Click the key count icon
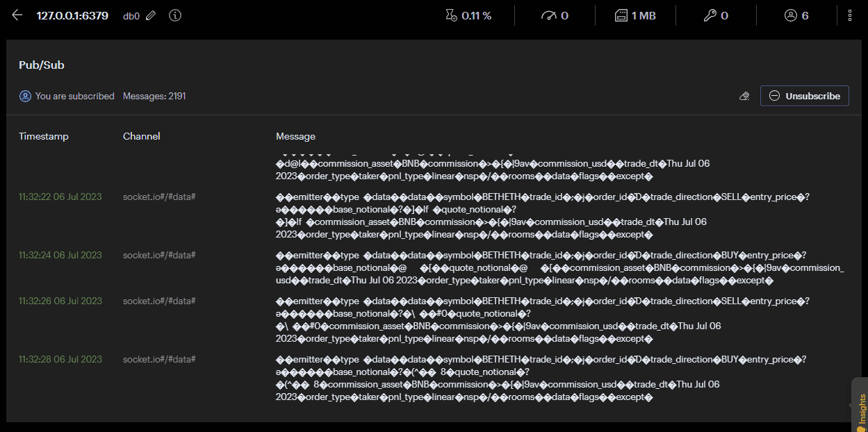The height and width of the screenshot is (432, 868). click(708, 14)
